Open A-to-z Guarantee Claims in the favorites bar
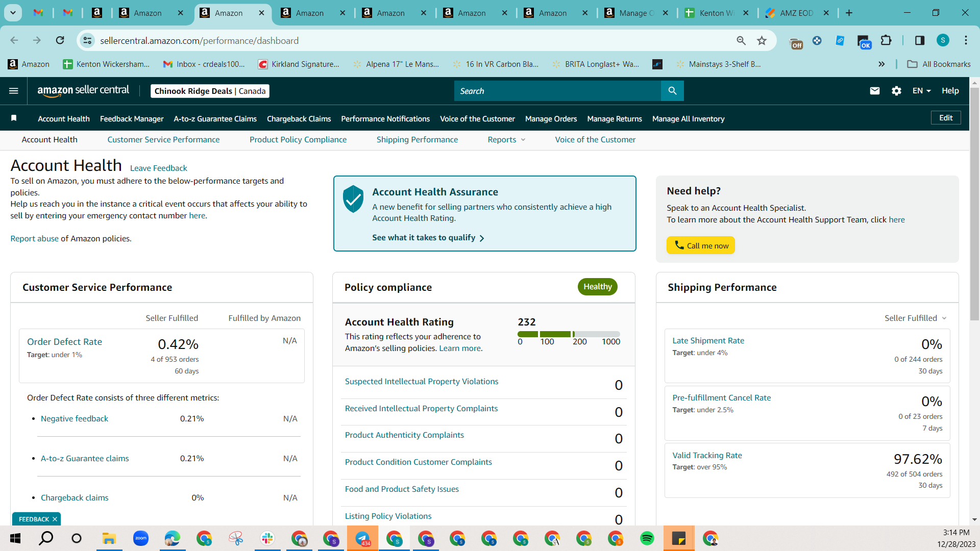This screenshot has width=980, height=551. tap(215, 119)
